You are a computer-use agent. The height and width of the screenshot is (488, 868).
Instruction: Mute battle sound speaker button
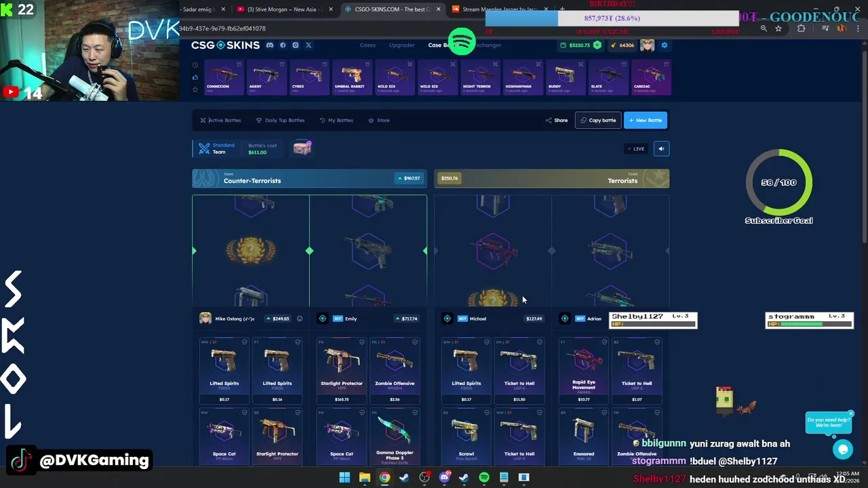[x=661, y=148]
